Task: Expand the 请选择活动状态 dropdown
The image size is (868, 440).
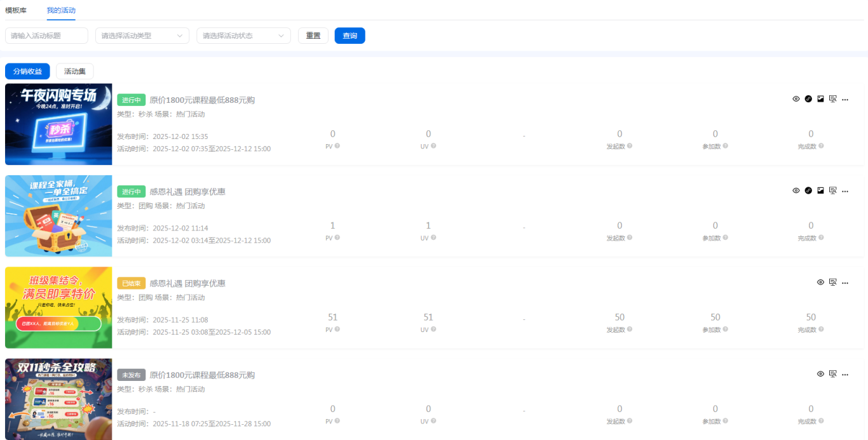Action: 243,36
